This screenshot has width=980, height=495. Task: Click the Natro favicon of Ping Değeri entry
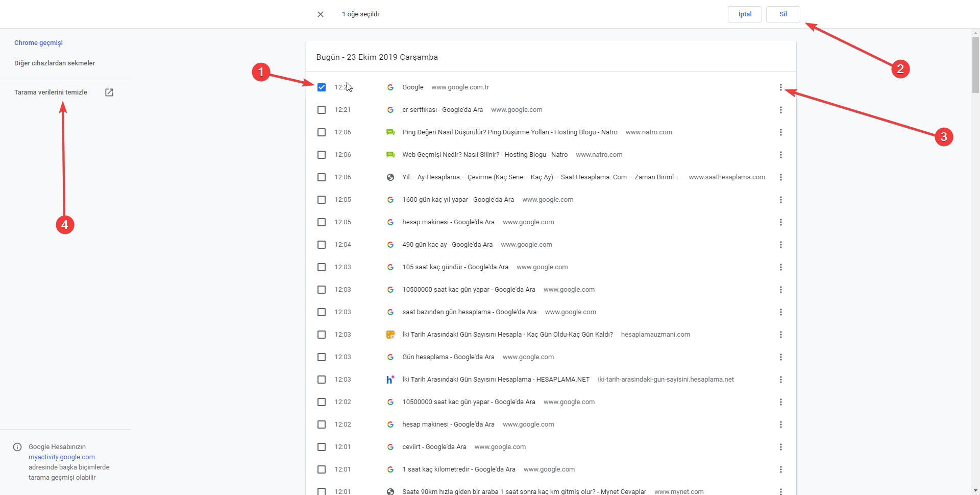click(x=390, y=132)
